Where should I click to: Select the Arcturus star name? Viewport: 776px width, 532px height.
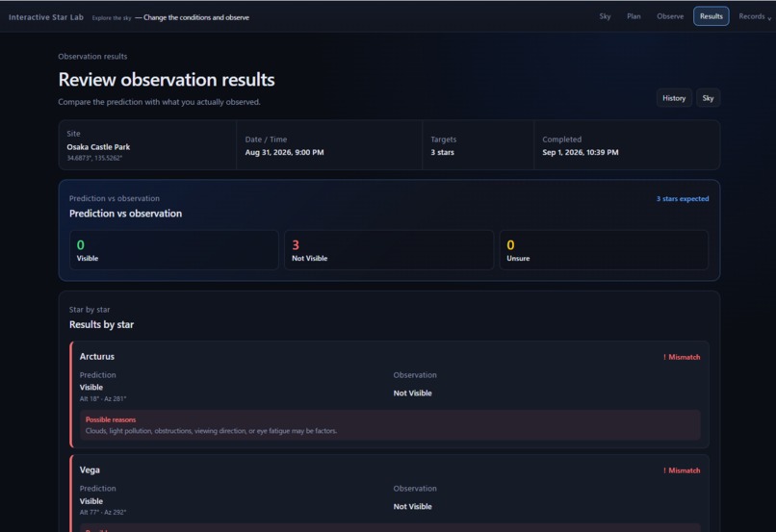point(97,357)
